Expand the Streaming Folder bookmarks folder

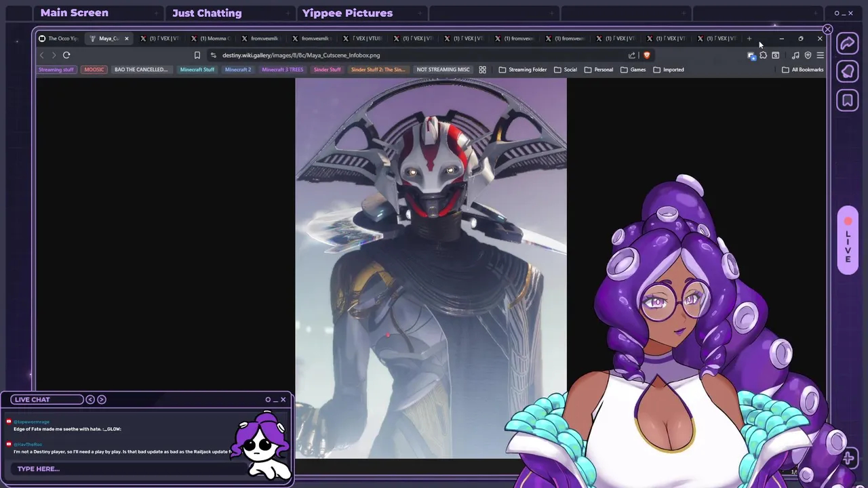(x=523, y=70)
